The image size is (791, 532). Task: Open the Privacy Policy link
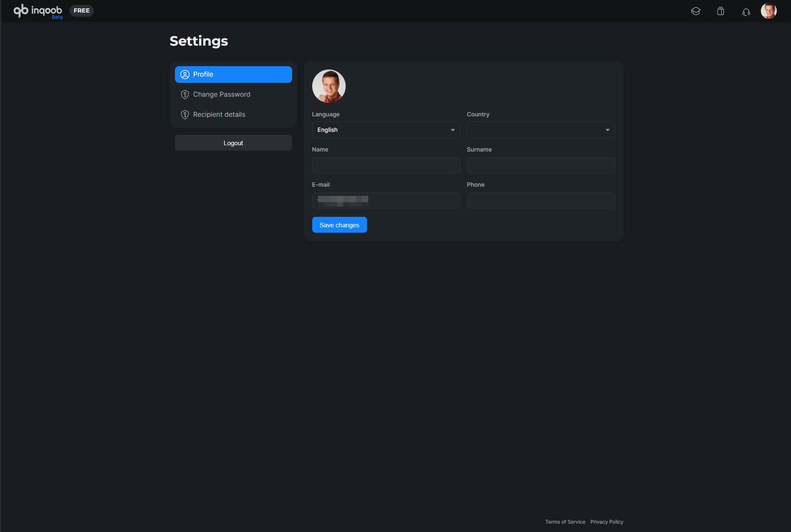click(607, 522)
